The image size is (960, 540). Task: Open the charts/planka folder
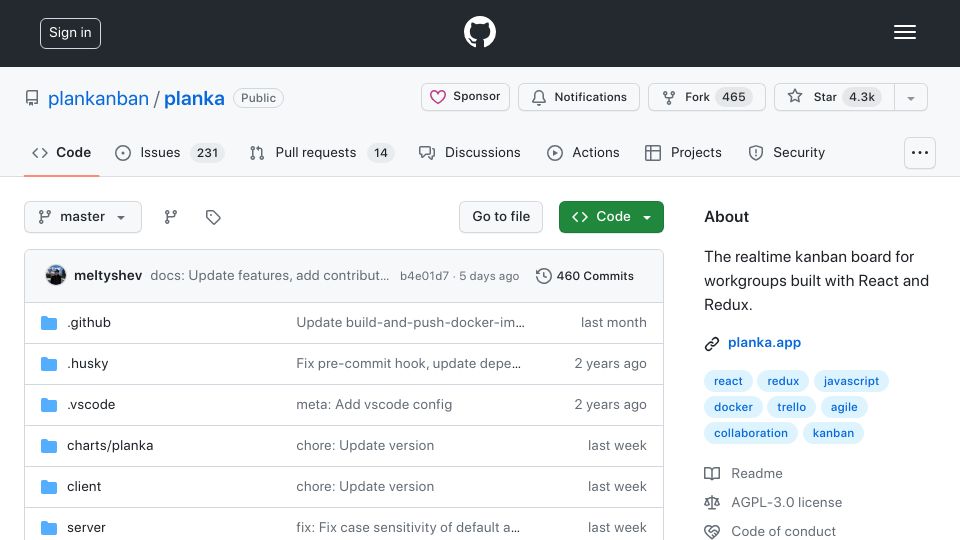pos(110,446)
